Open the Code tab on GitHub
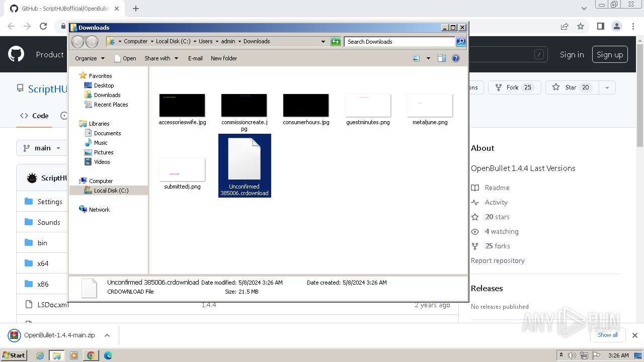 34,116
